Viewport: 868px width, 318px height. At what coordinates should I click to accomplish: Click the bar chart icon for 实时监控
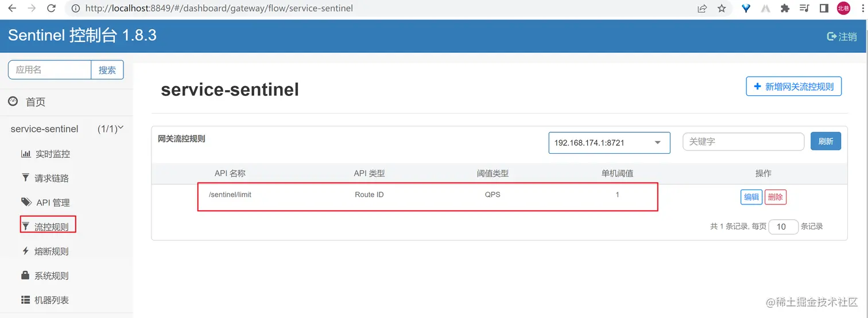[x=26, y=153]
